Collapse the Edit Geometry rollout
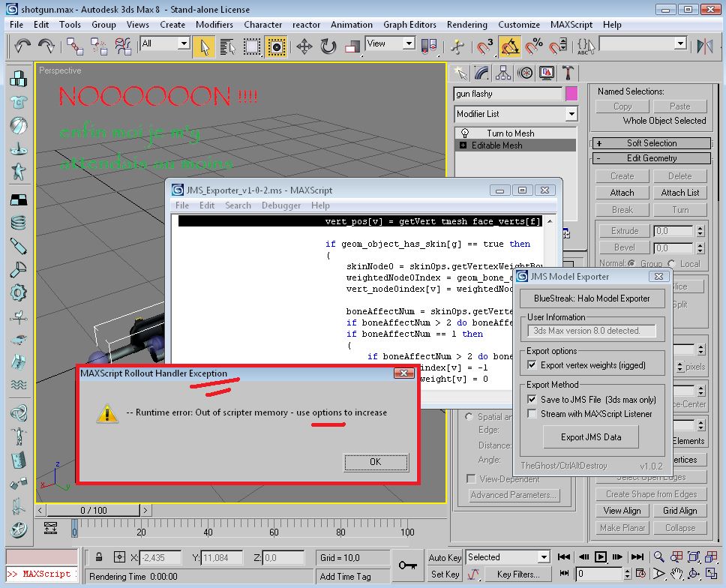 pyautogui.click(x=652, y=158)
